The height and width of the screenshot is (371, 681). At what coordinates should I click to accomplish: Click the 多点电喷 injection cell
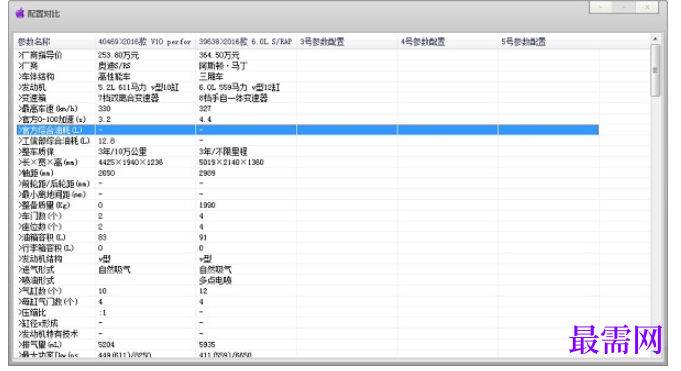(x=215, y=280)
